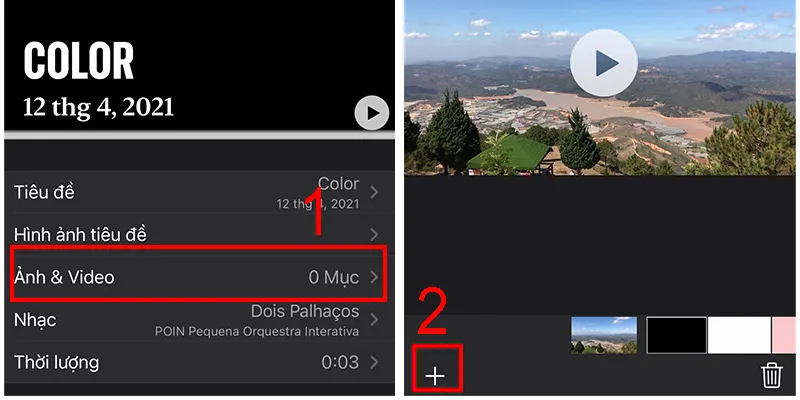Delete item with the trash can icon

point(772,375)
